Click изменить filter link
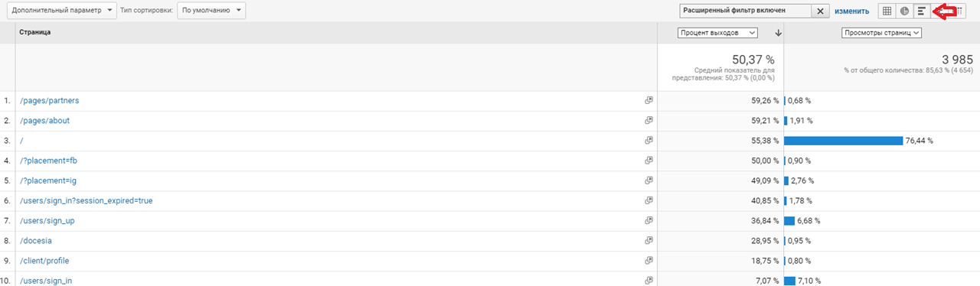Screen dimensions: 980x286 [x=852, y=11]
